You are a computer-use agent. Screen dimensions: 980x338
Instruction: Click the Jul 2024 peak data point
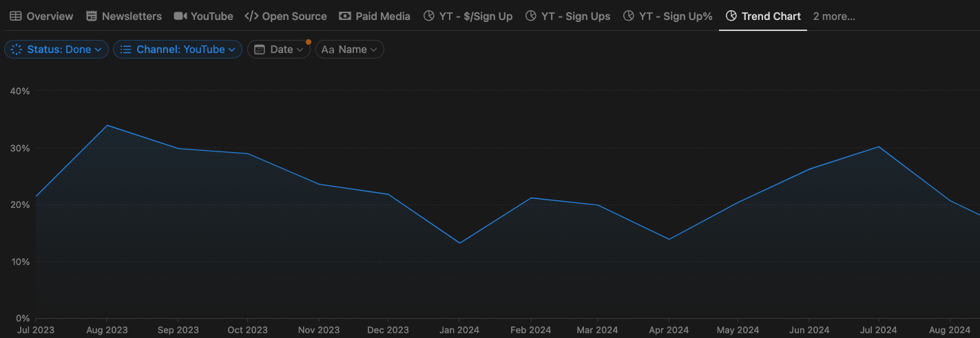point(879,147)
